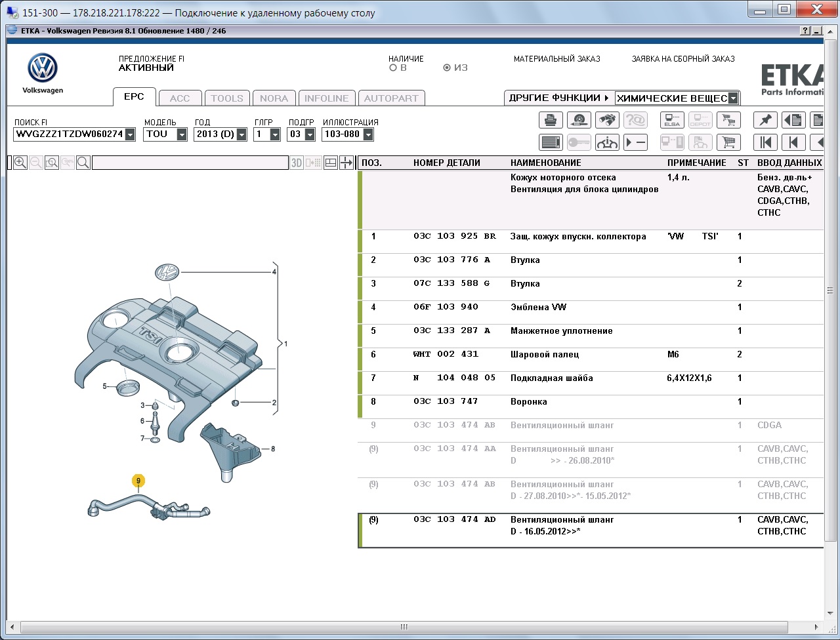The width and height of the screenshot is (840, 640).
Task: Click the plain magnifier search icon
Action: pyautogui.click(x=83, y=163)
